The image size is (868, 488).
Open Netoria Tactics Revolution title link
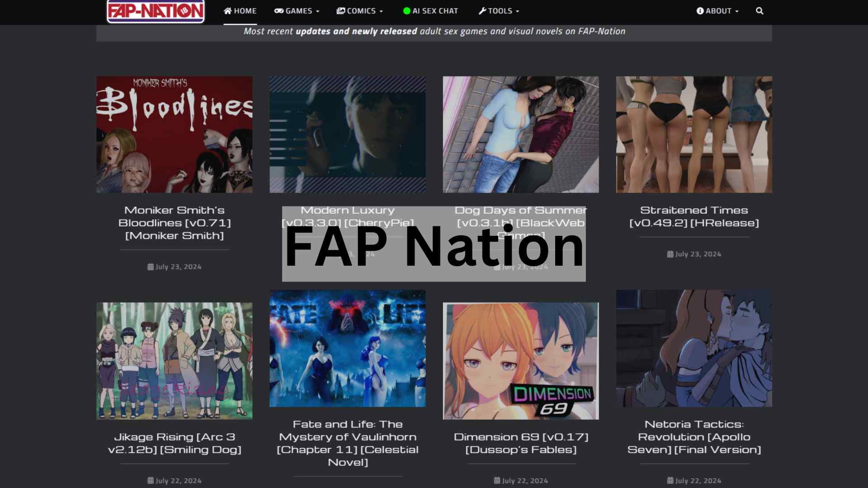click(x=694, y=437)
